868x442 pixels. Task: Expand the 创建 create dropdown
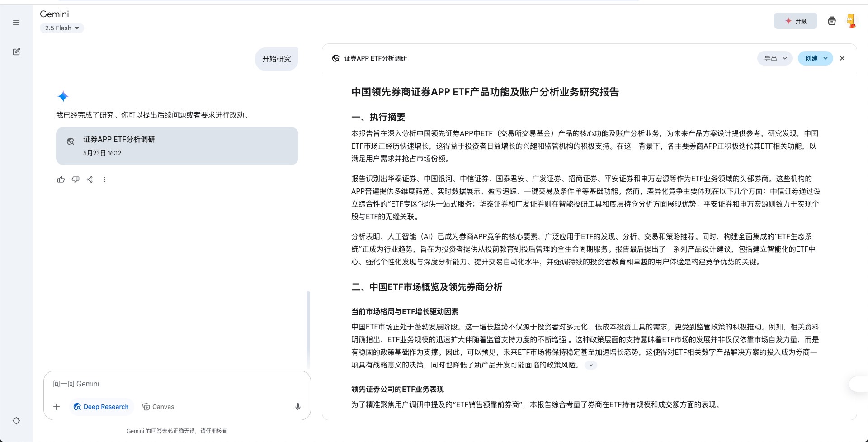[x=816, y=58]
